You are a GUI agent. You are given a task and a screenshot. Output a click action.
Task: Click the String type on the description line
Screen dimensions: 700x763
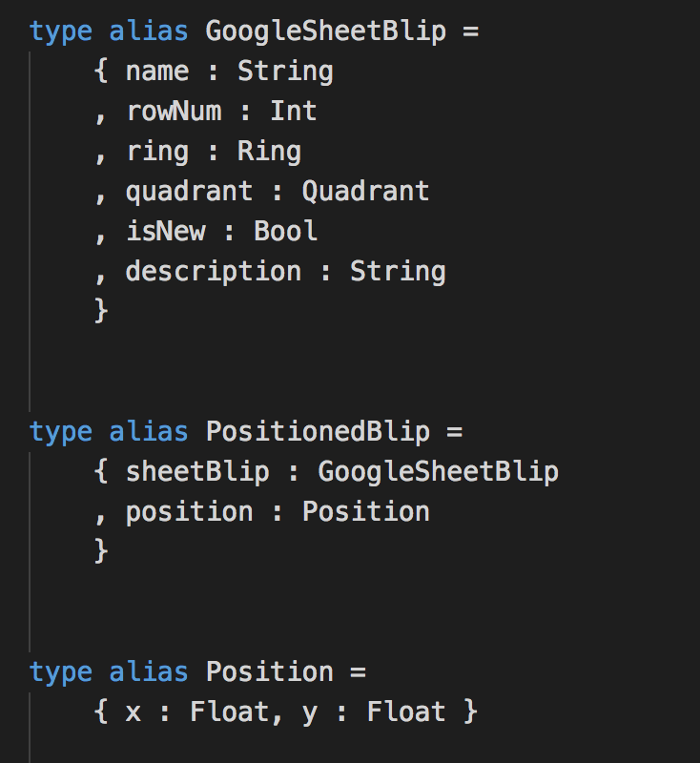398,272
